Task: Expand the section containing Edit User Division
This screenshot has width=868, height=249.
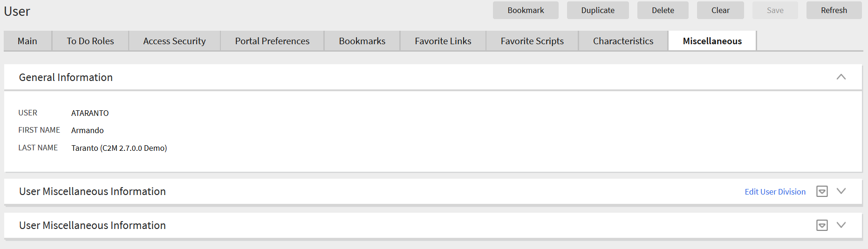Action: pyautogui.click(x=841, y=191)
